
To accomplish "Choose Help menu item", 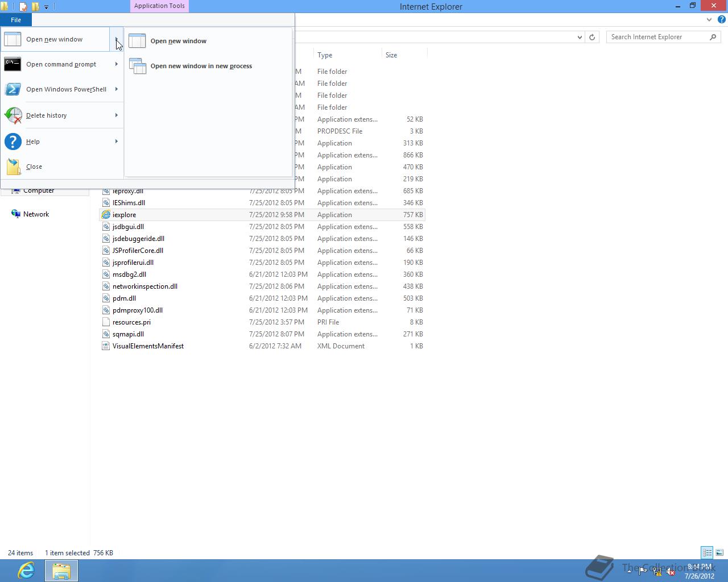I will [x=61, y=142].
